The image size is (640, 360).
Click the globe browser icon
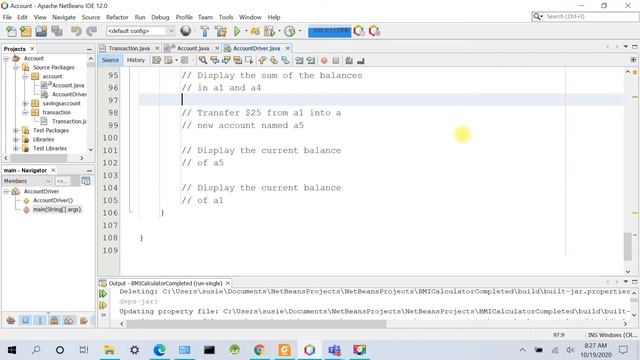pos(186,31)
